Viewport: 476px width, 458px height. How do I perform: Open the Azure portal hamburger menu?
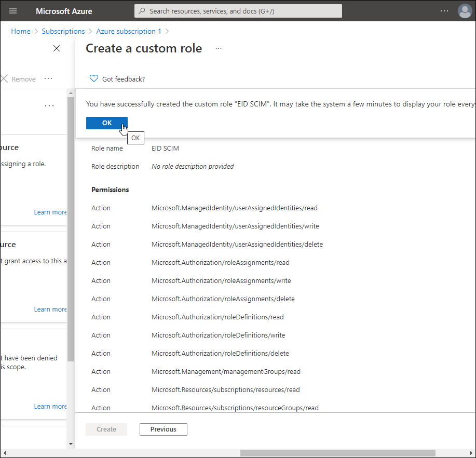click(x=13, y=11)
